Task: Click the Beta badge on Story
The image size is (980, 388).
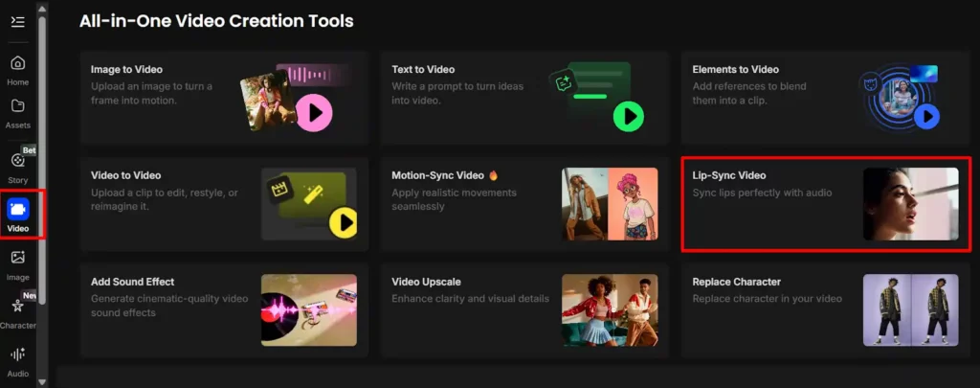Action: (x=29, y=150)
